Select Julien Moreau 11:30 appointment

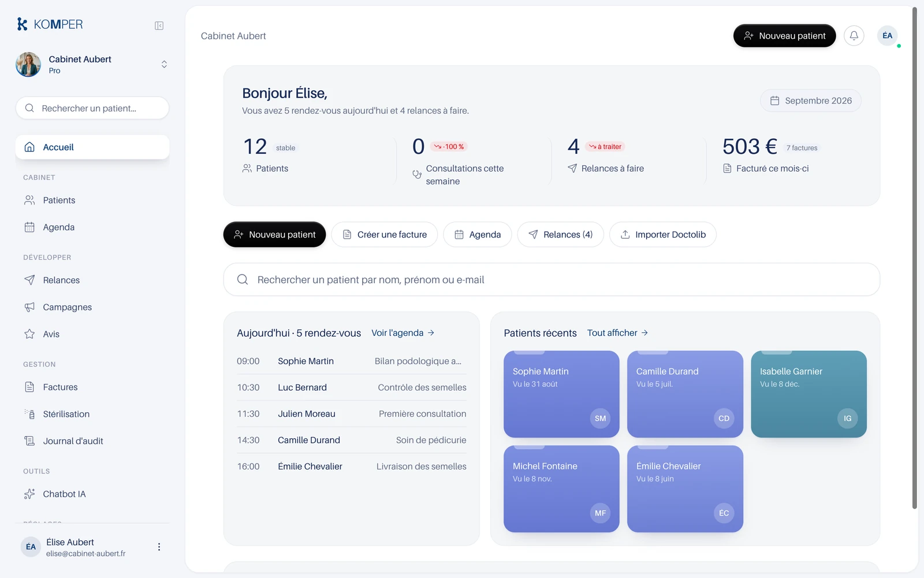point(352,414)
